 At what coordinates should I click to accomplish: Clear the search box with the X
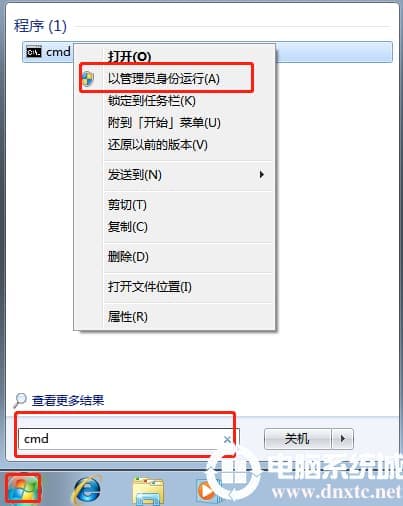tap(227, 439)
